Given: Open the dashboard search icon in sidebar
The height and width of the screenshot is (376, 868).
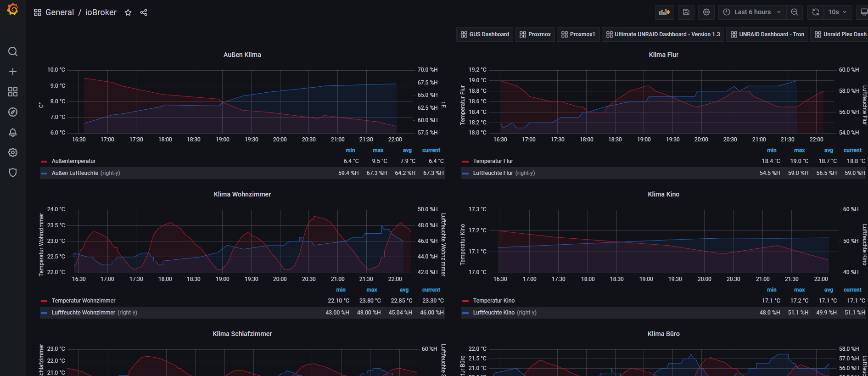Looking at the screenshot, I should [x=13, y=51].
